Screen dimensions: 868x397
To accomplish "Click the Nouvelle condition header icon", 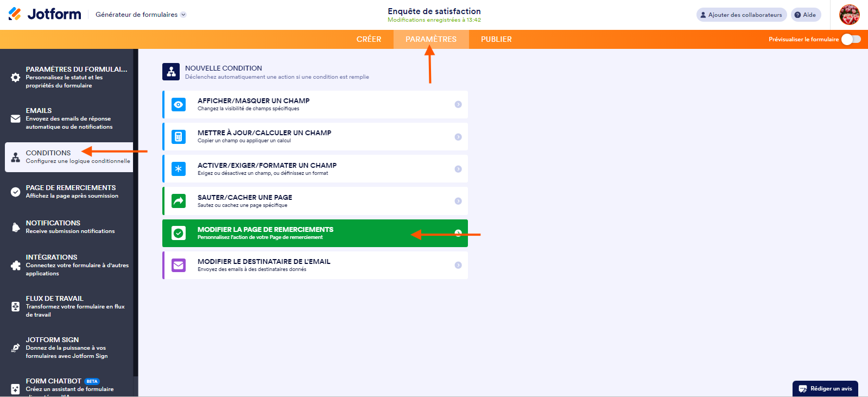I will tap(171, 72).
